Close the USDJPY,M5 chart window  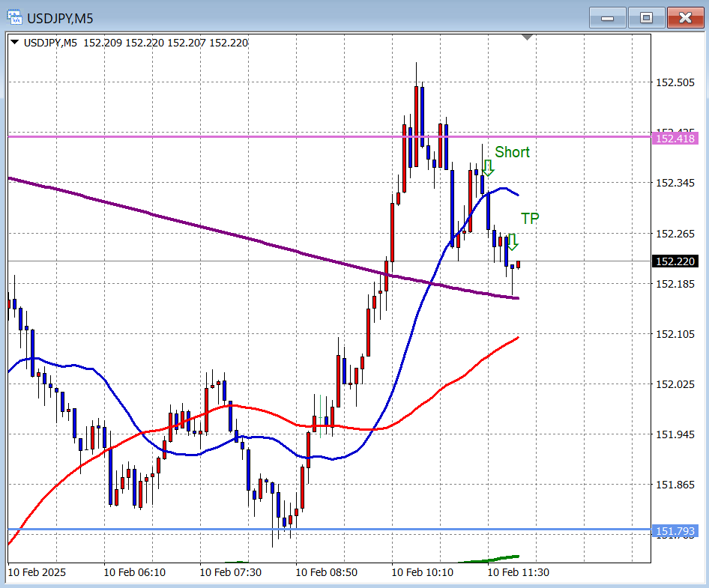tap(685, 17)
